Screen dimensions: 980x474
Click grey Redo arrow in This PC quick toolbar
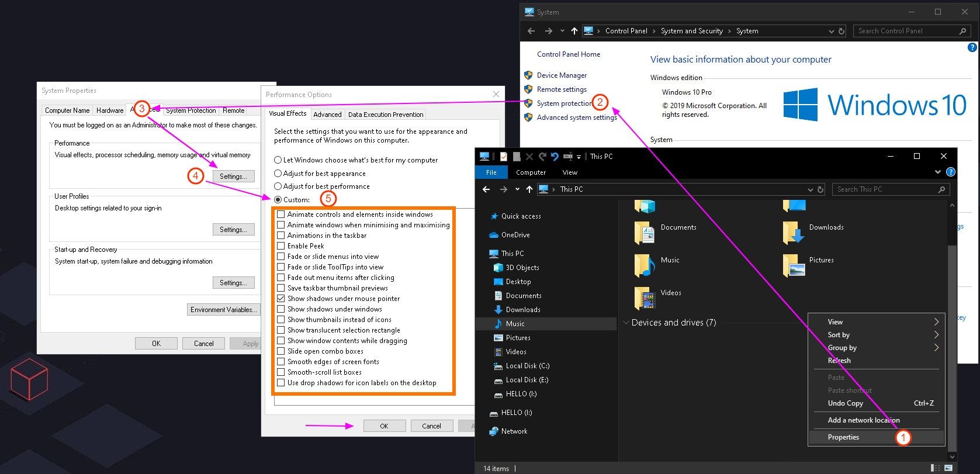[x=542, y=156]
